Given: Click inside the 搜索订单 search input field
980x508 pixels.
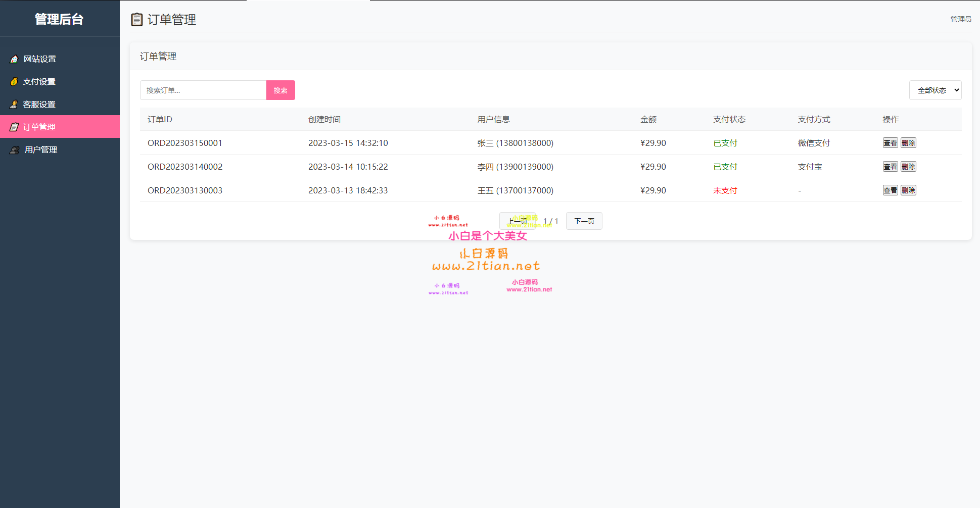Looking at the screenshot, I should click(203, 90).
